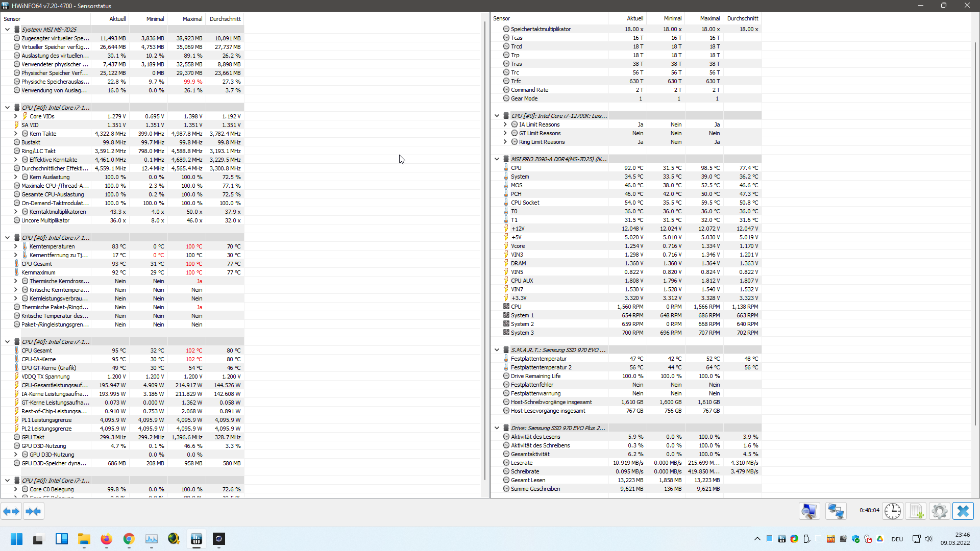Open the graph monitor app on taskbar
Viewport: 980px width, 551px height.
tap(152, 539)
